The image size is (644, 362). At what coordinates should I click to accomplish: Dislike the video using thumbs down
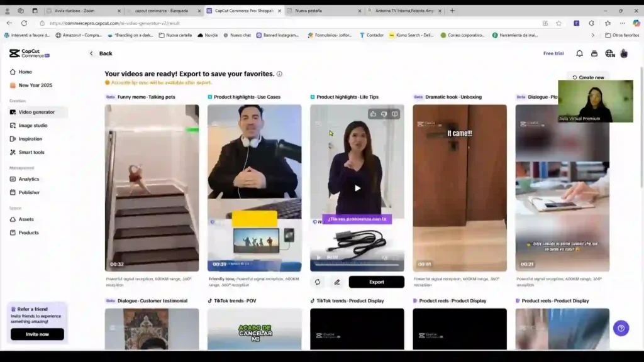click(x=384, y=114)
